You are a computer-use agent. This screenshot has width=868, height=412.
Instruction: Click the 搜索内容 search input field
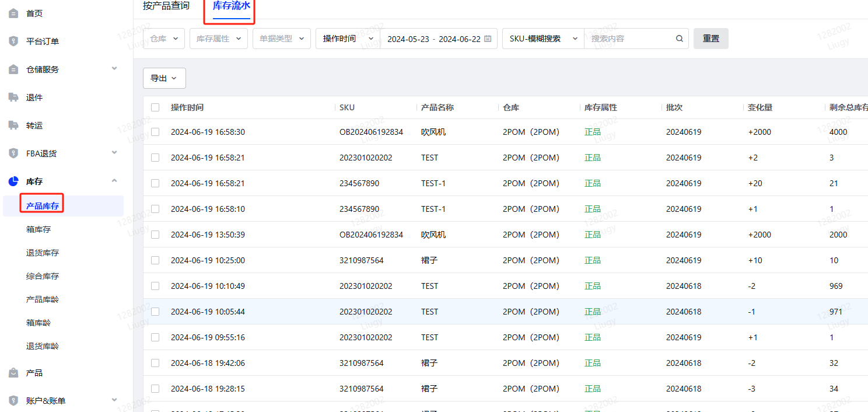click(630, 39)
